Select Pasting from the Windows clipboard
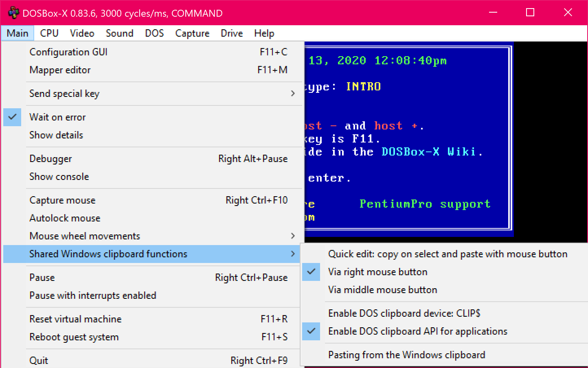 pos(445,355)
